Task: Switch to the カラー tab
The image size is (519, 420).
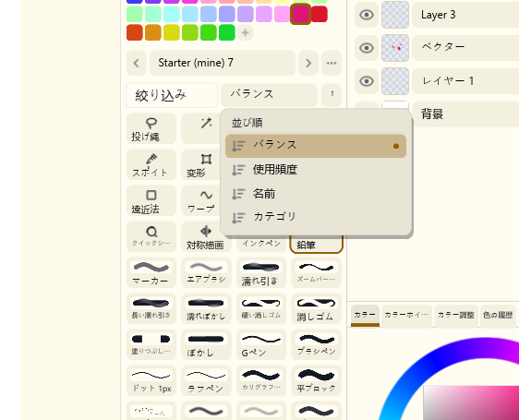Action: (365, 316)
